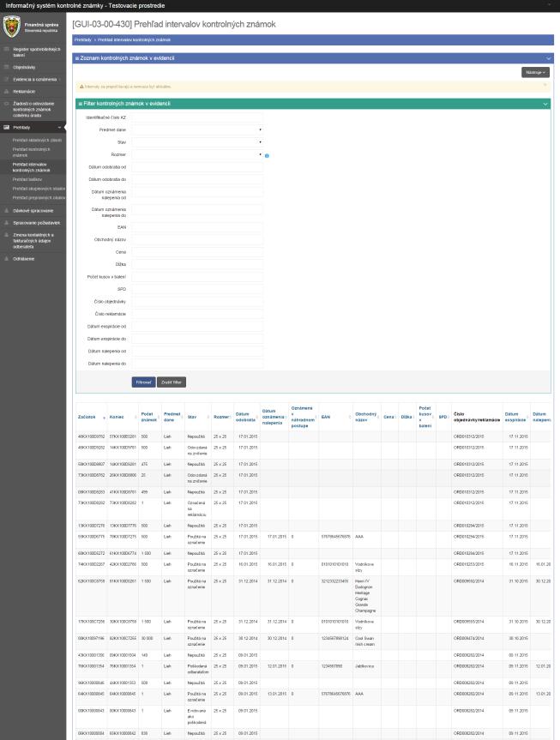Click Prehľady breadcrumb link
560x740 pixels.
(83, 39)
